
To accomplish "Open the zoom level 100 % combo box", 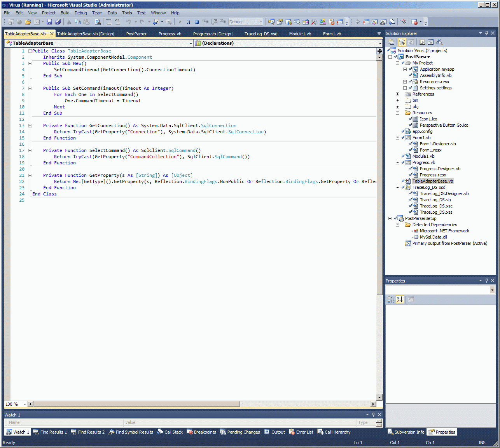I will pyautogui.click(x=24, y=404).
